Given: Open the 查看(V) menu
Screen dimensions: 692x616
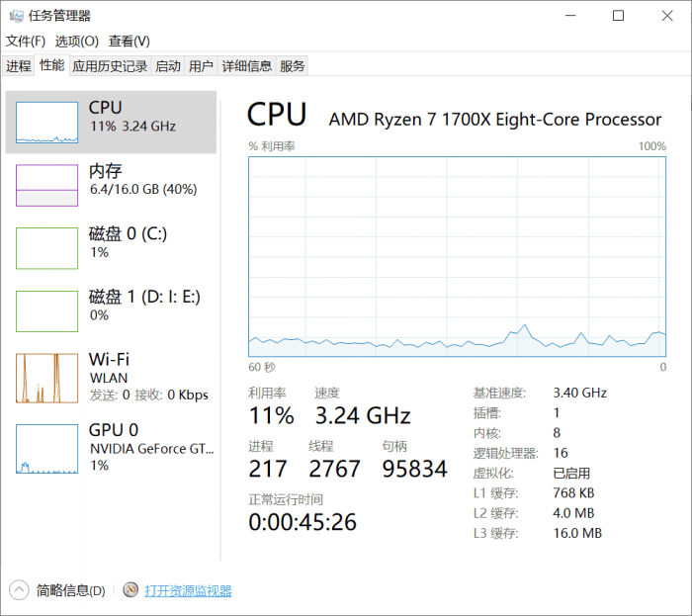Looking at the screenshot, I should coord(129,41).
